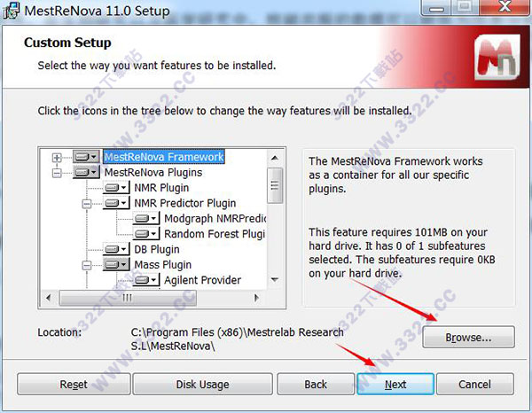Select the Random Forest Plugin feature
532x413 pixels.
click(215, 234)
